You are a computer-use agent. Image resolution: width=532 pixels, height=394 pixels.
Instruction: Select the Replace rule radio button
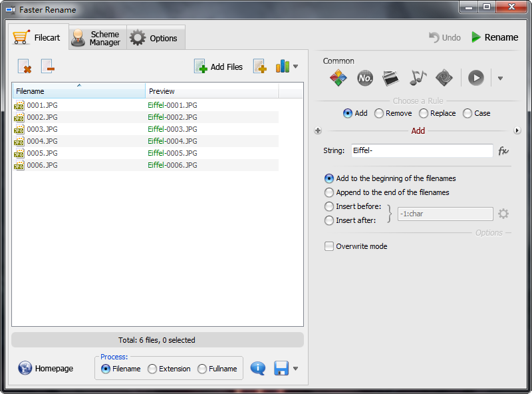click(x=424, y=113)
